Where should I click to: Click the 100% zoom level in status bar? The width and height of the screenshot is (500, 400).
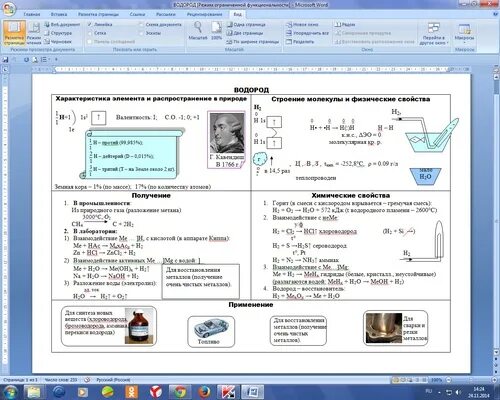click(436, 380)
